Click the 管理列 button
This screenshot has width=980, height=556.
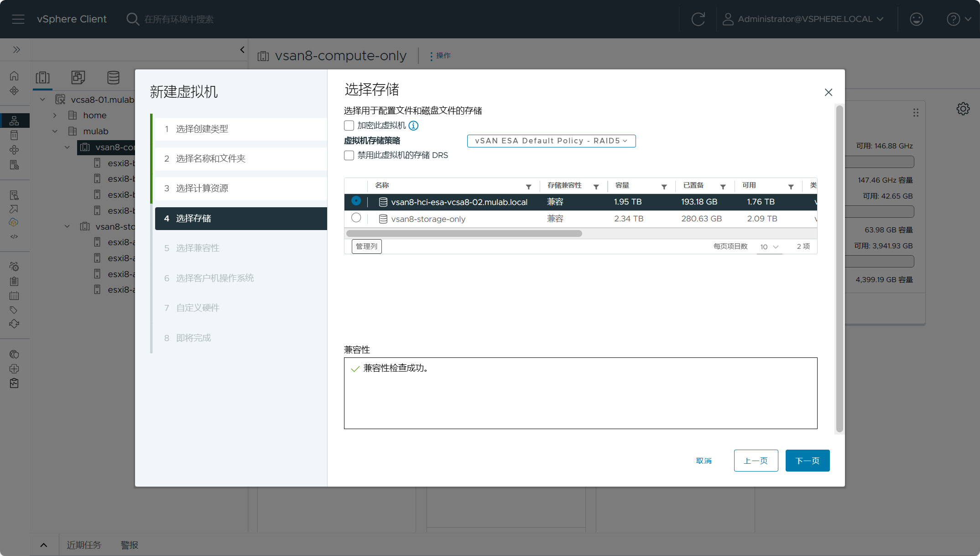pyautogui.click(x=366, y=247)
